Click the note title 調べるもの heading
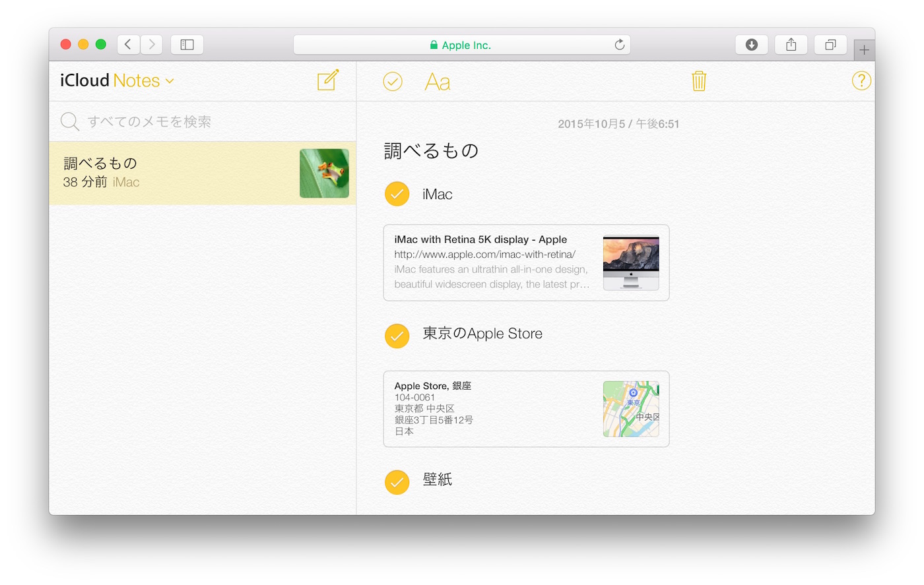The image size is (924, 585). pyautogui.click(x=431, y=151)
